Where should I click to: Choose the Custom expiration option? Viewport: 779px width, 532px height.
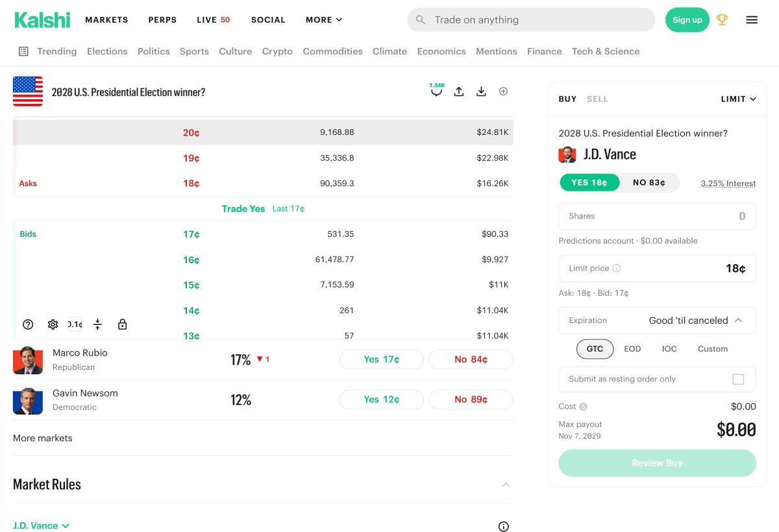713,349
